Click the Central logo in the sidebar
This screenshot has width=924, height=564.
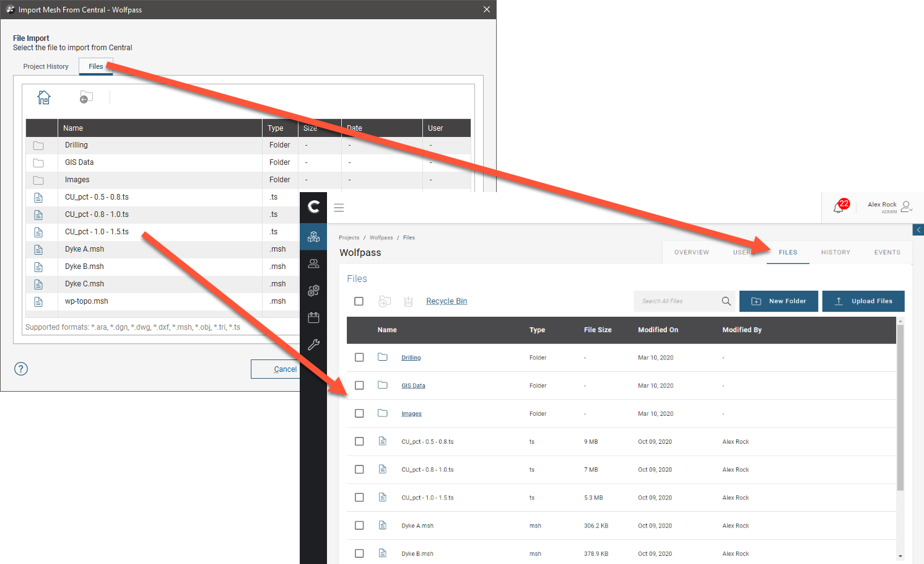point(314,206)
